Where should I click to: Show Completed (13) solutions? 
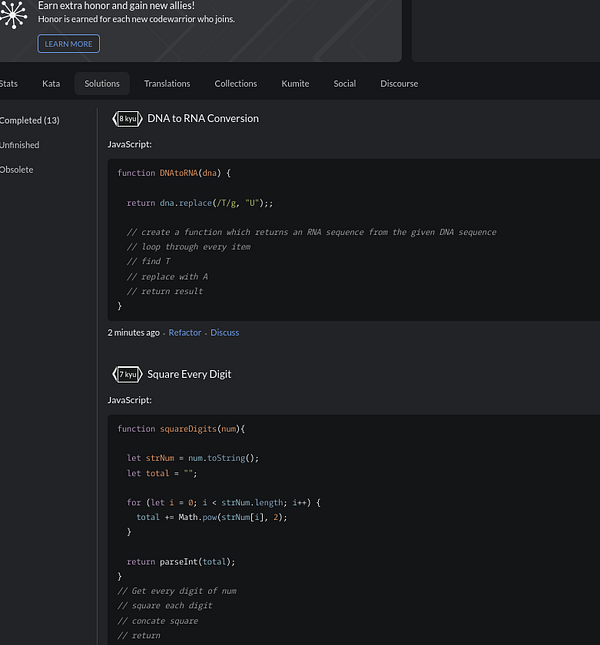(30, 121)
